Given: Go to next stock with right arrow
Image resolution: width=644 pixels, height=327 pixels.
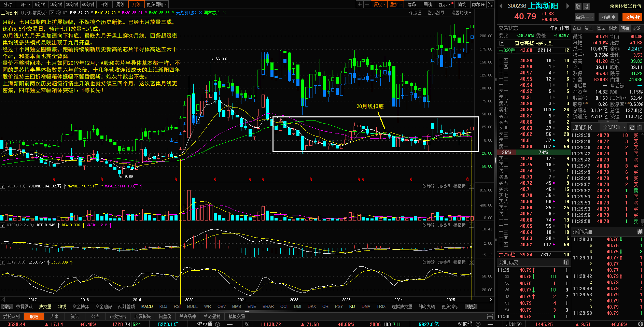Looking at the screenshot, I should click(568, 6).
